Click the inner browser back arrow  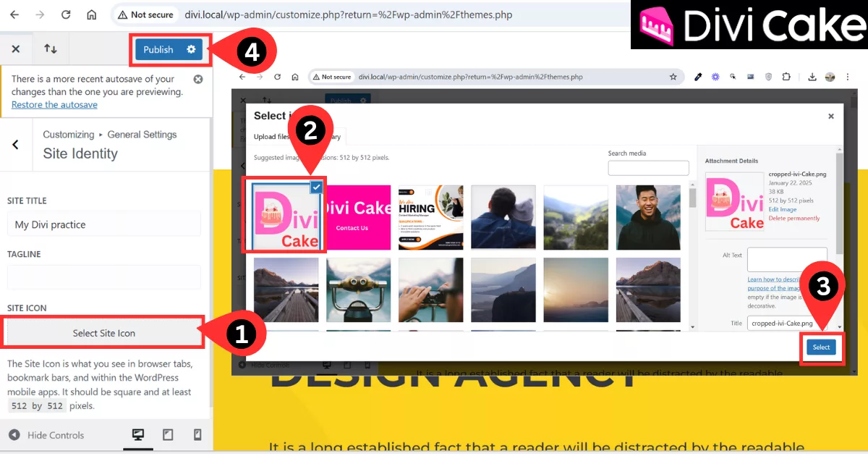pos(242,77)
